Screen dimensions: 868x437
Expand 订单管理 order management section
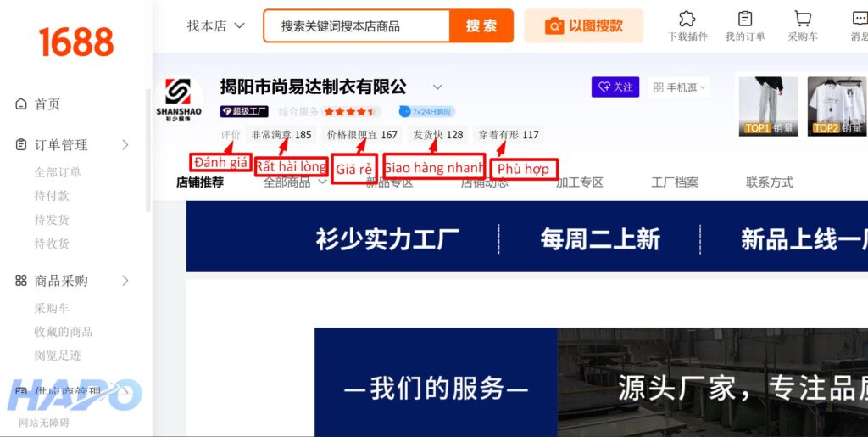tap(125, 145)
